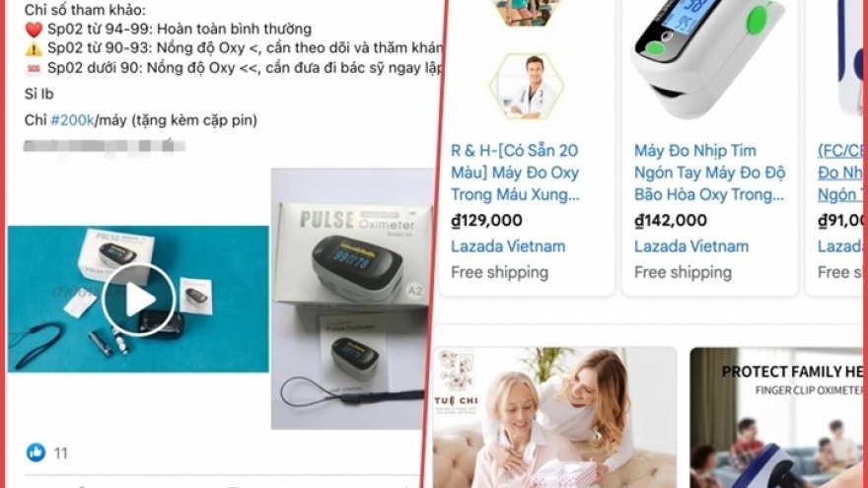Click the blurred seller contact line
This screenshot has height=488, width=868.
click(105, 146)
